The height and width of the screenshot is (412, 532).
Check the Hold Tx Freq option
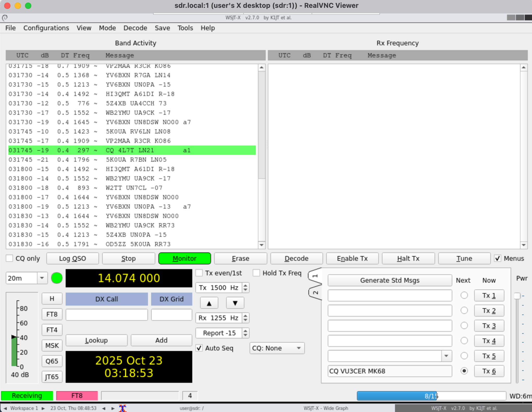(x=256, y=273)
